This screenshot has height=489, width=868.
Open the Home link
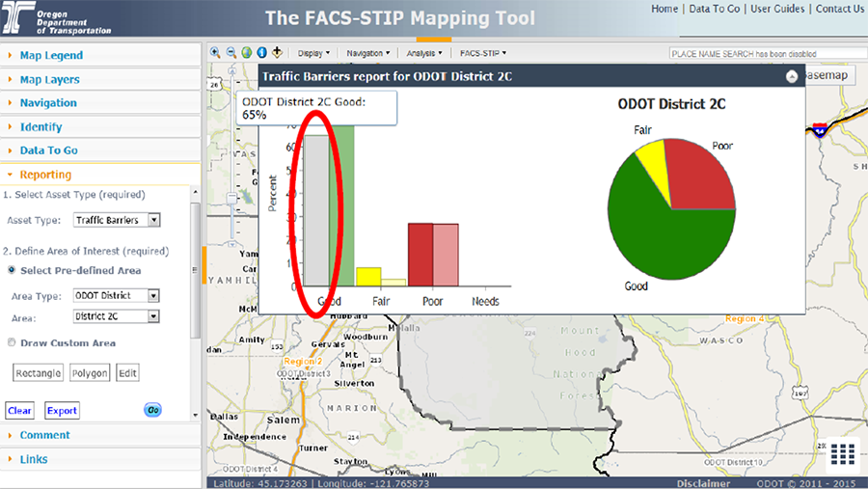(x=665, y=9)
